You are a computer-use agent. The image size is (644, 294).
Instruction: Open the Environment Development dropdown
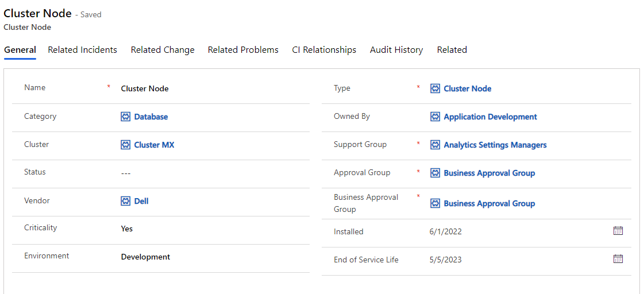click(145, 257)
